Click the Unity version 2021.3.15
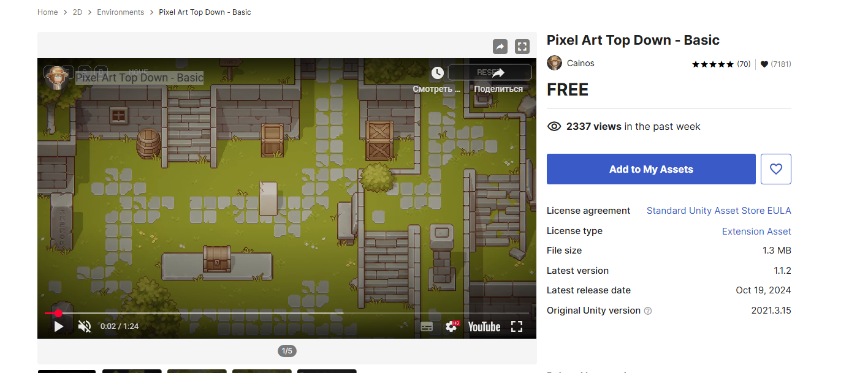This screenshot has height=373, width=868. click(771, 311)
